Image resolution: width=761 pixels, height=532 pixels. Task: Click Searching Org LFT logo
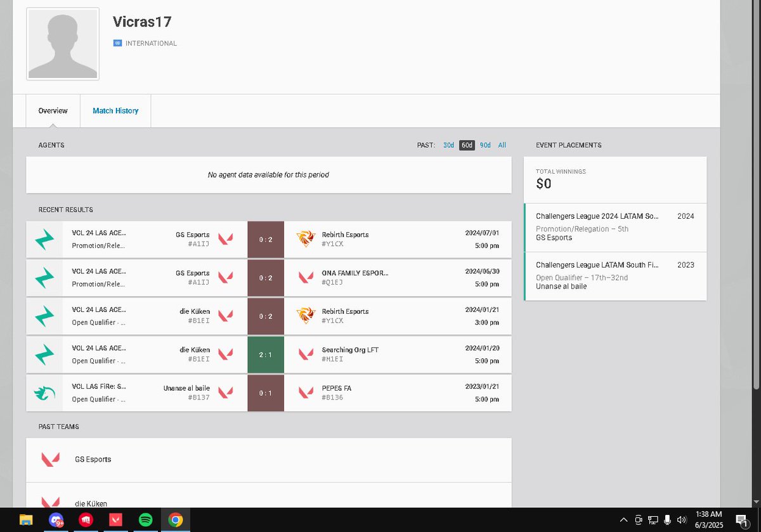coord(306,354)
